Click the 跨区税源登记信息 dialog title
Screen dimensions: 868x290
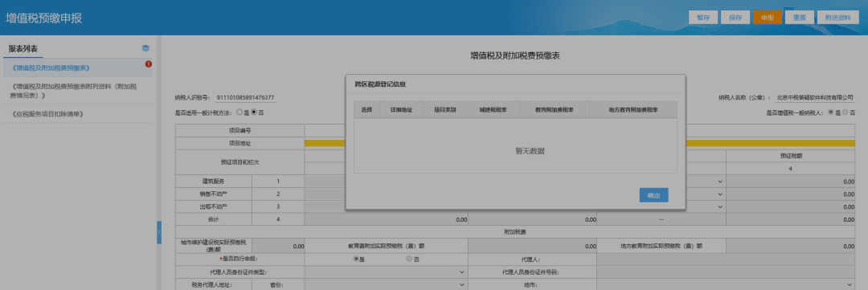[x=380, y=84]
